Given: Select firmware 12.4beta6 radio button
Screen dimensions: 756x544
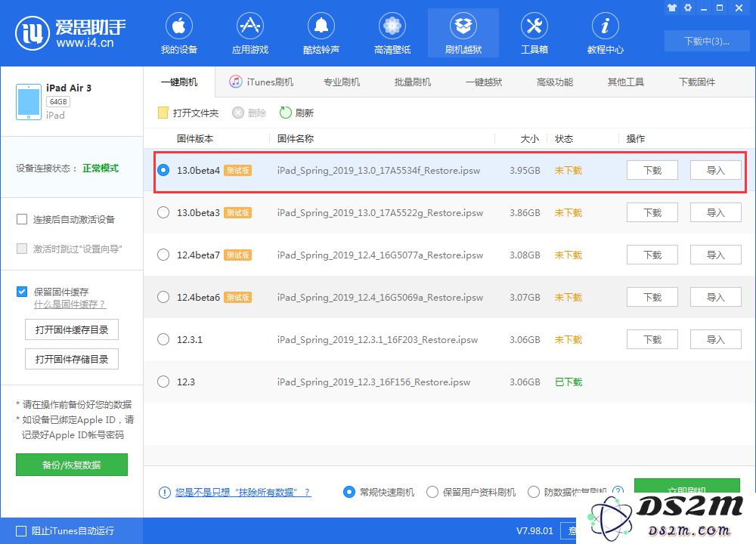Looking at the screenshot, I should pos(163,297).
